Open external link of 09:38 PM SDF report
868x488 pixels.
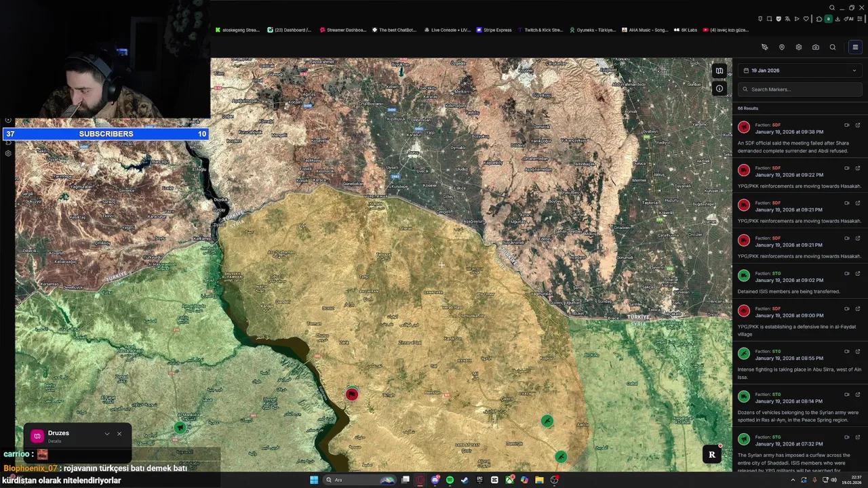858,125
